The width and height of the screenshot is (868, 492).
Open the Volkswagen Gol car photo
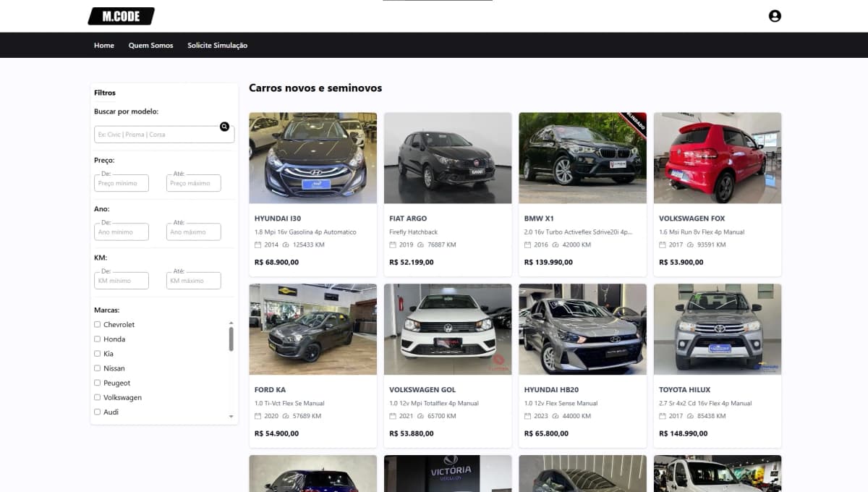(x=448, y=329)
